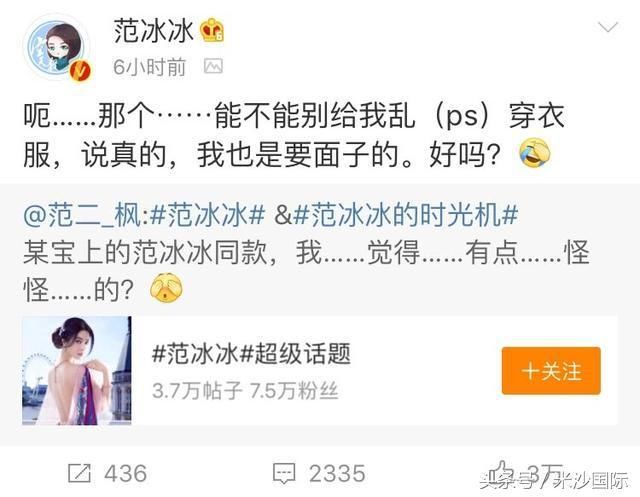The image size is (640, 497).
Task: Like the post with thumbs-up icon
Action: [x=501, y=472]
